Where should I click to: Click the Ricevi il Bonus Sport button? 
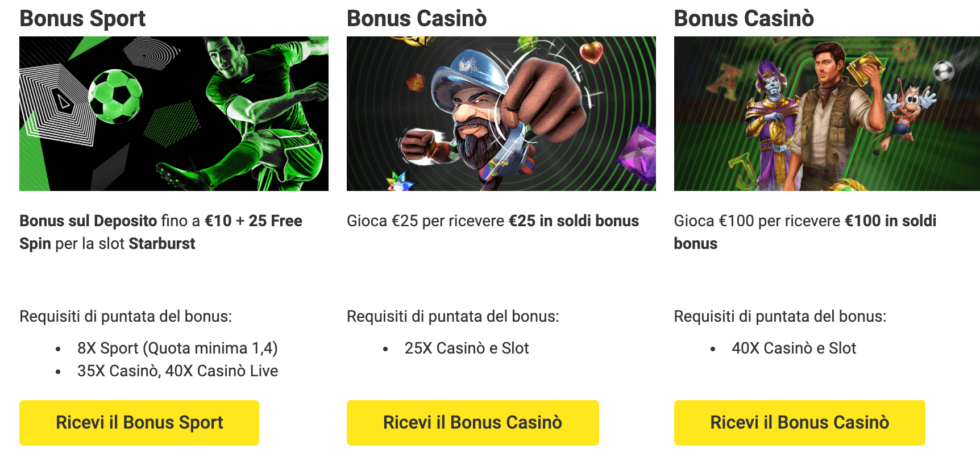tap(139, 422)
